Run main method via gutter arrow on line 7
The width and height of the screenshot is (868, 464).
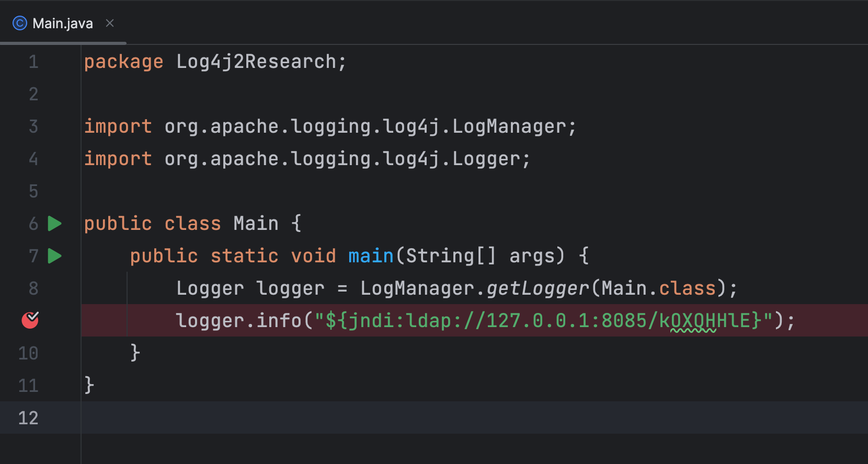click(55, 256)
